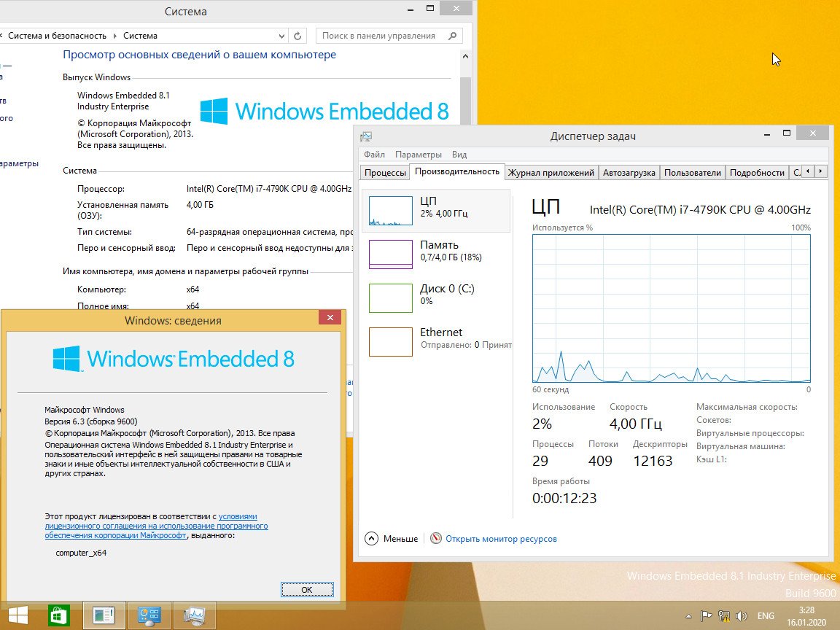Select the Память performance graph
Screen dimensions: 840x630
(436, 252)
